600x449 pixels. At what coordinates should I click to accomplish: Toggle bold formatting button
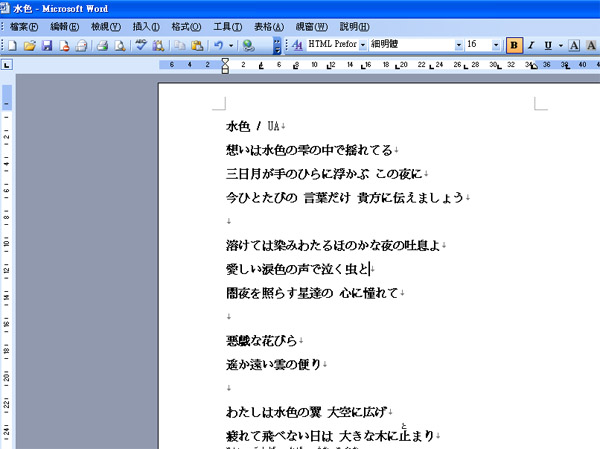coord(514,45)
